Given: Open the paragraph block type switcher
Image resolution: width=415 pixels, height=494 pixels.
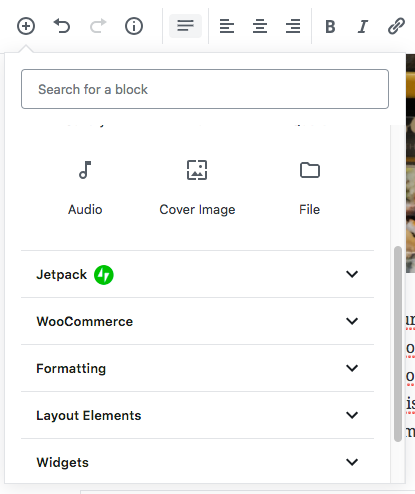Looking at the screenshot, I should point(185,26).
